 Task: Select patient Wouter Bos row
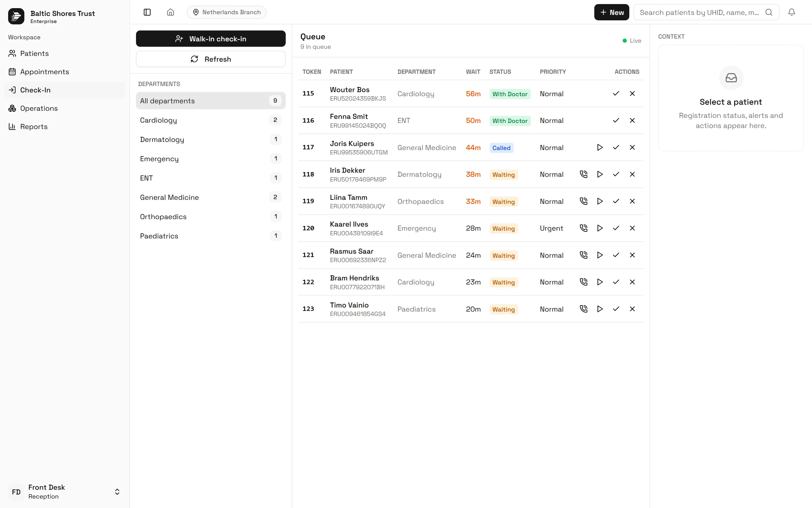tap(471, 93)
